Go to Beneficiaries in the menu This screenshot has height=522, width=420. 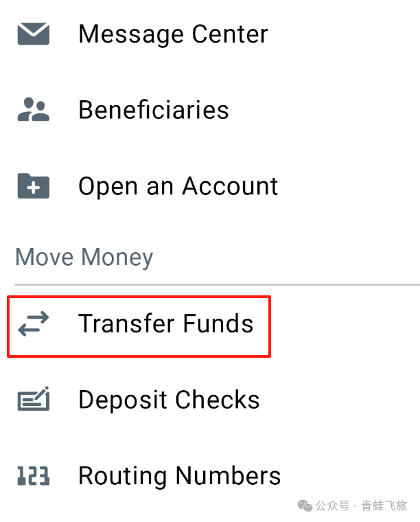click(153, 110)
